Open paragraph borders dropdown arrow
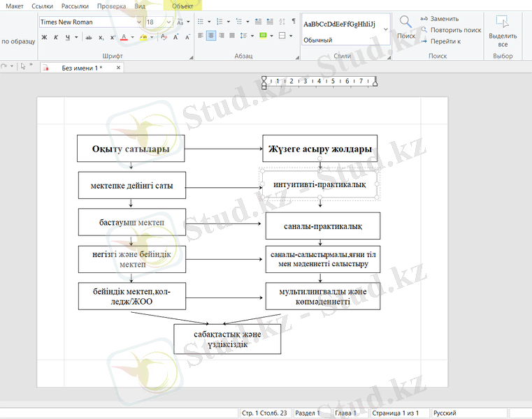Image resolution: width=532 pixels, height=419 pixels. tap(291, 36)
